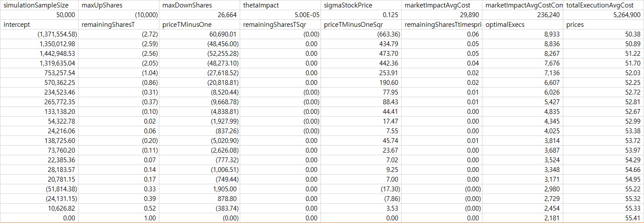Viewport: 644px width, 223px height.
Task: Click the remainingSharesT value 1.00
Action: coord(119,218)
